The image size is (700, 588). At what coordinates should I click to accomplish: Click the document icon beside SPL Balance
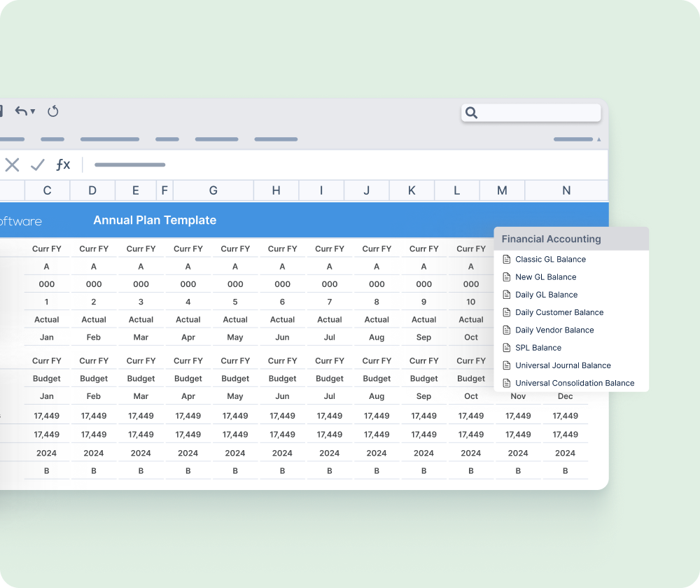click(x=507, y=347)
